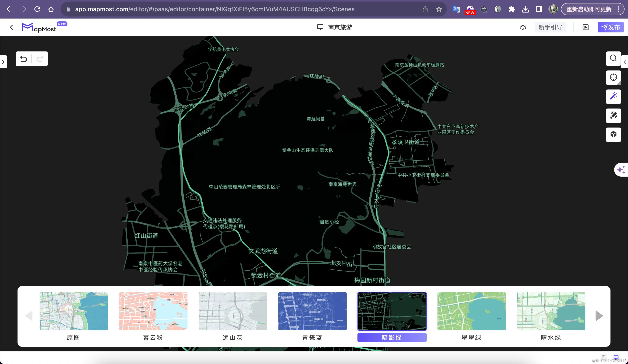Open the browser three-dot menu
Viewport: 628px width, 364px height.
618,9
